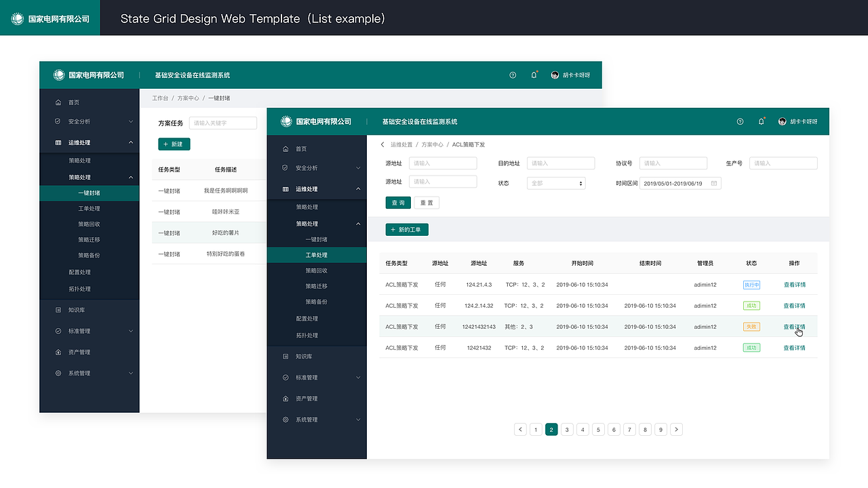
Task: Expand 标准管理 chevron in the back window sidebar
Action: pyautogui.click(x=131, y=331)
